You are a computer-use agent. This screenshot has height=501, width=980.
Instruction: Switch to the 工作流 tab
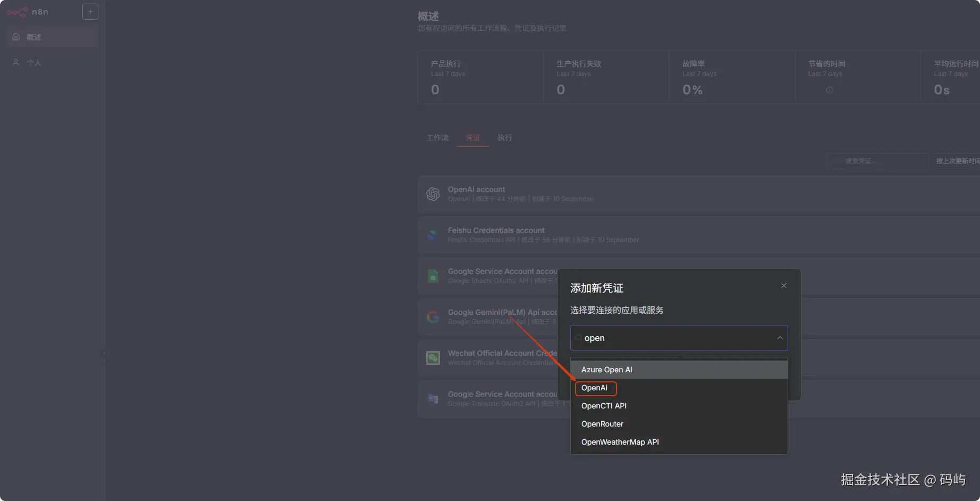[x=437, y=138]
